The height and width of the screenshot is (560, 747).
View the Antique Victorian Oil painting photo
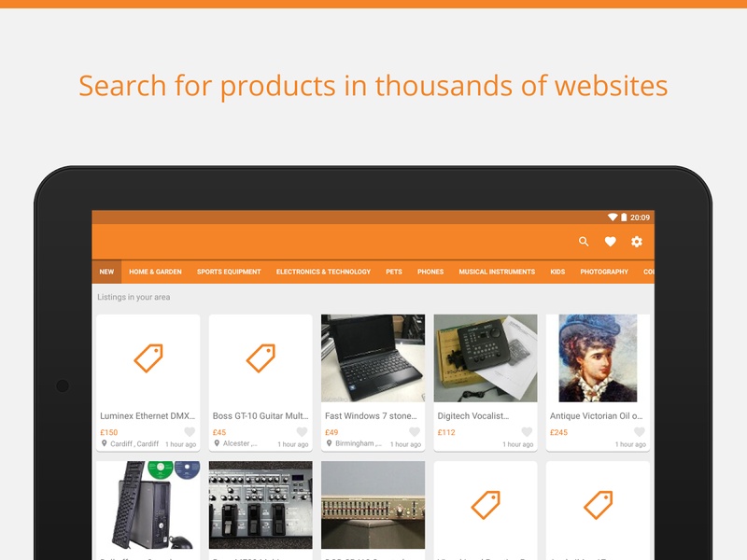598,358
